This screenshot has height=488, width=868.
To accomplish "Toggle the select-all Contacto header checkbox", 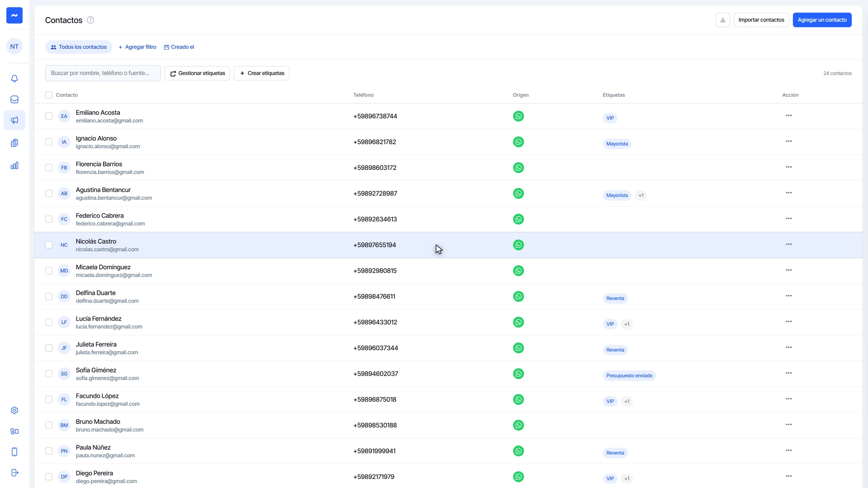I will (x=49, y=95).
